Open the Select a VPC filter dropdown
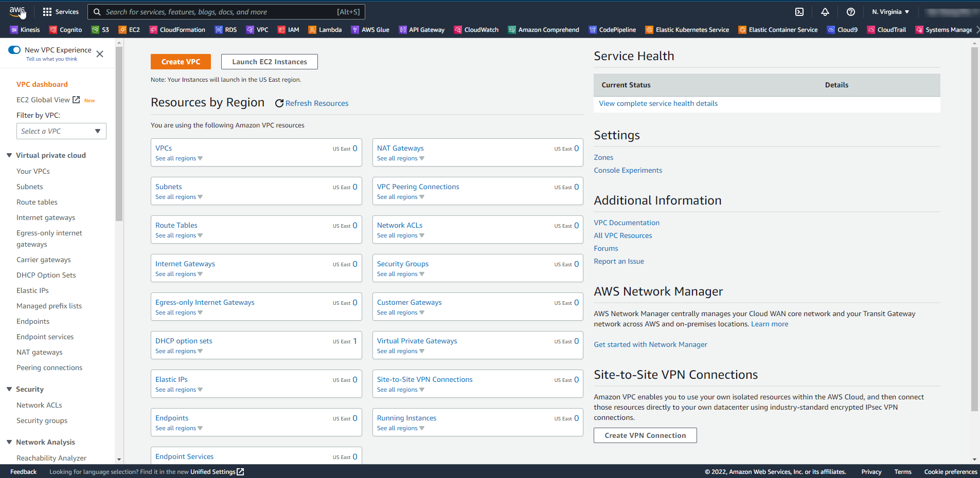 (61, 131)
